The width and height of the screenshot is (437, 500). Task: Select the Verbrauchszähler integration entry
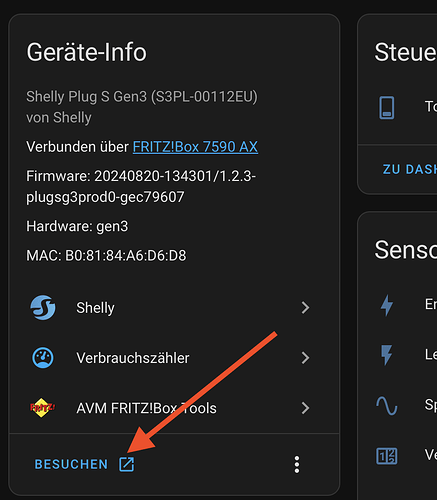coord(170,358)
